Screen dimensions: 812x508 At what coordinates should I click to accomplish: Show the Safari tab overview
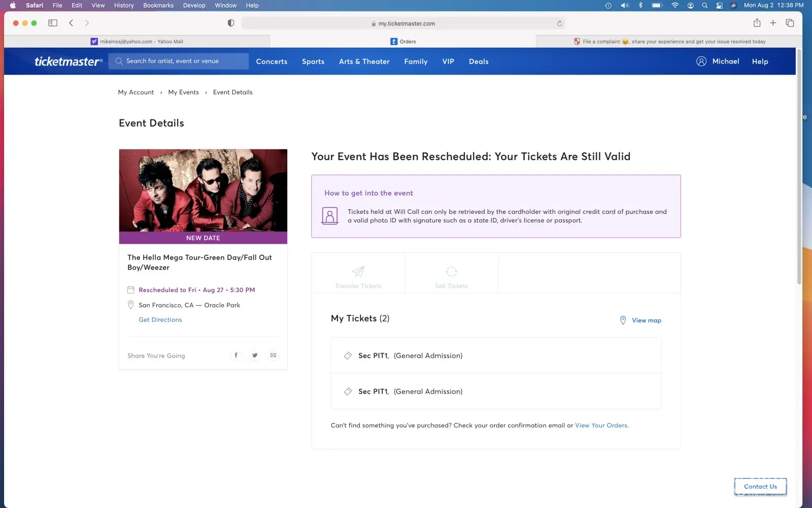tap(790, 23)
